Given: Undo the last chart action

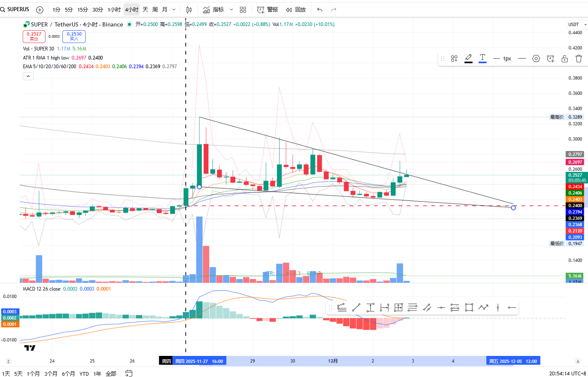Looking at the screenshot, I should coord(320,10).
